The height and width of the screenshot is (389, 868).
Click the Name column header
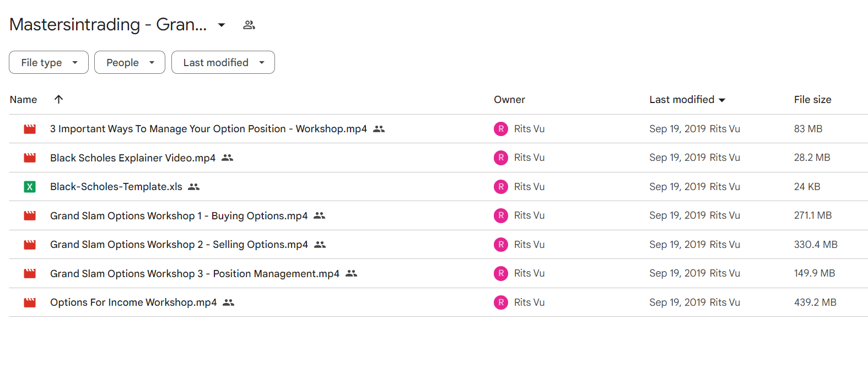pyautogui.click(x=24, y=100)
